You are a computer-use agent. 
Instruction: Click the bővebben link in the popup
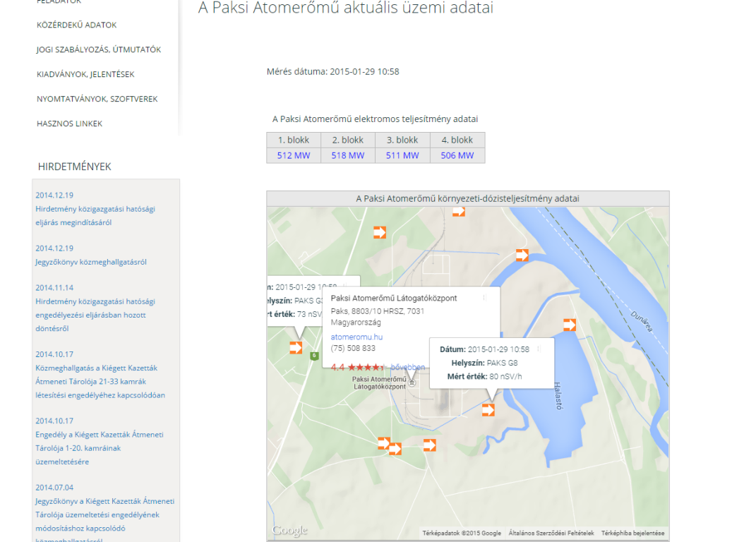pyautogui.click(x=408, y=367)
